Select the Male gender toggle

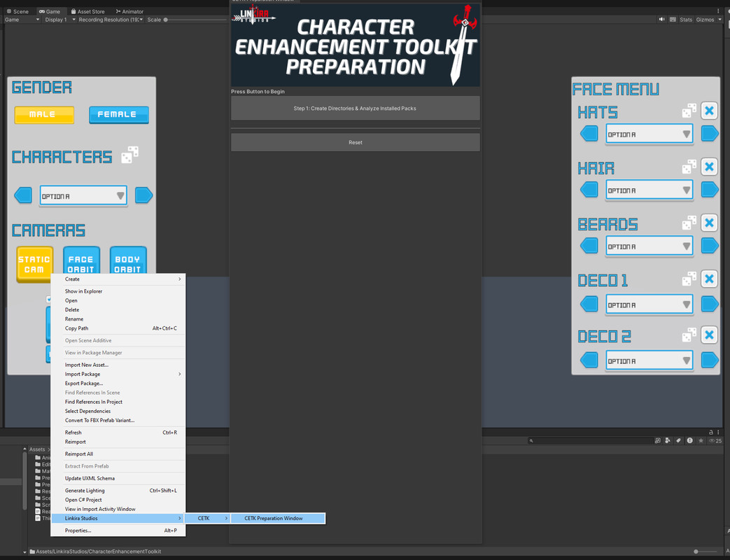44,115
